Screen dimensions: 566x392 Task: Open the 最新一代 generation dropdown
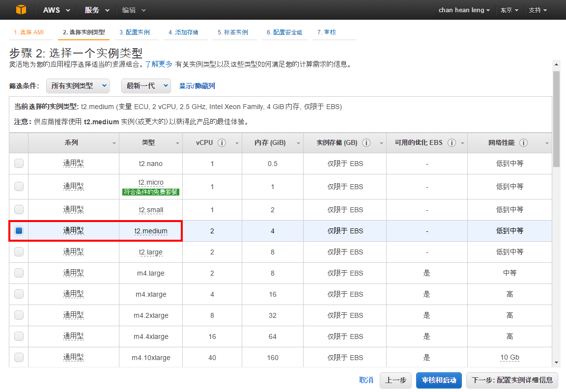click(x=146, y=86)
